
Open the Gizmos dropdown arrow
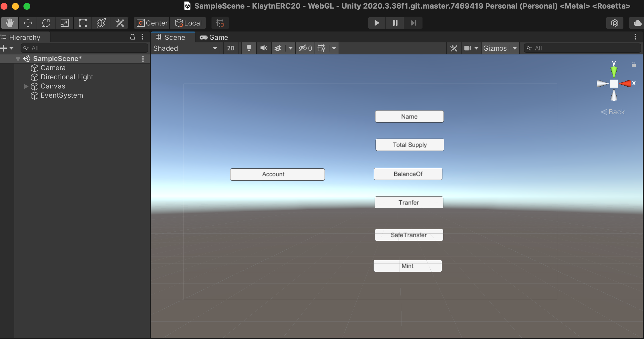coord(515,48)
